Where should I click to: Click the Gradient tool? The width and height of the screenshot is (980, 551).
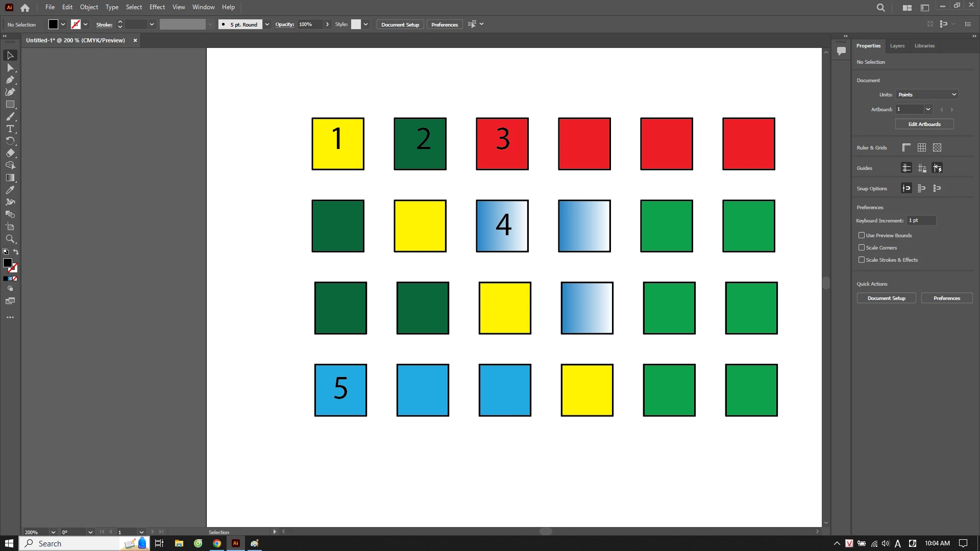click(10, 178)
